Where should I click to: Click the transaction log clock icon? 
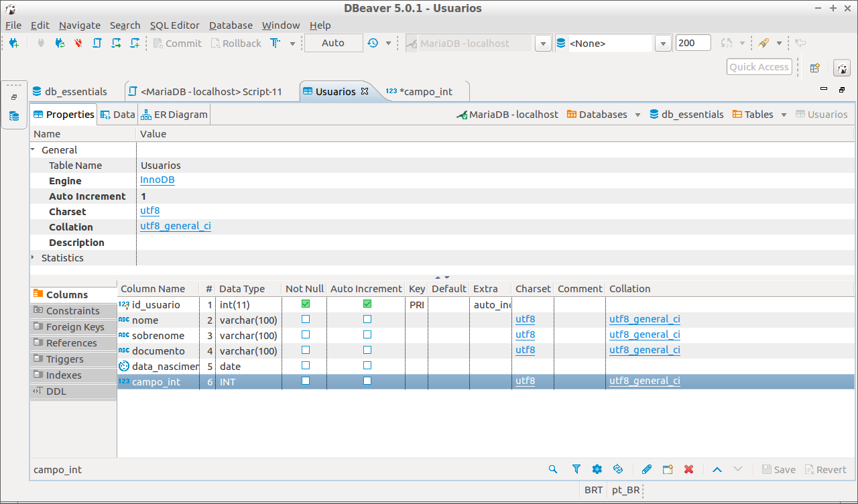coord(373,43)
